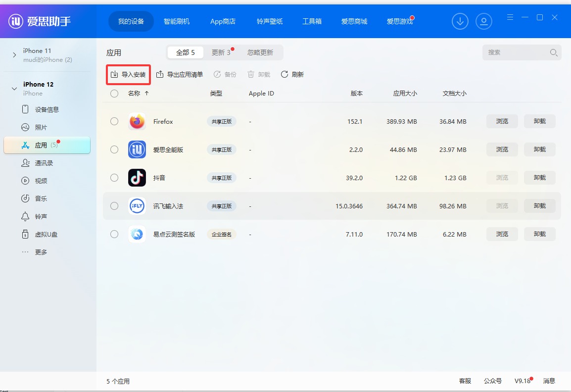This screenshot has height=392, width=571.
Task: Click the 音乐 music icon in sidebar
Action: point(25,198)
